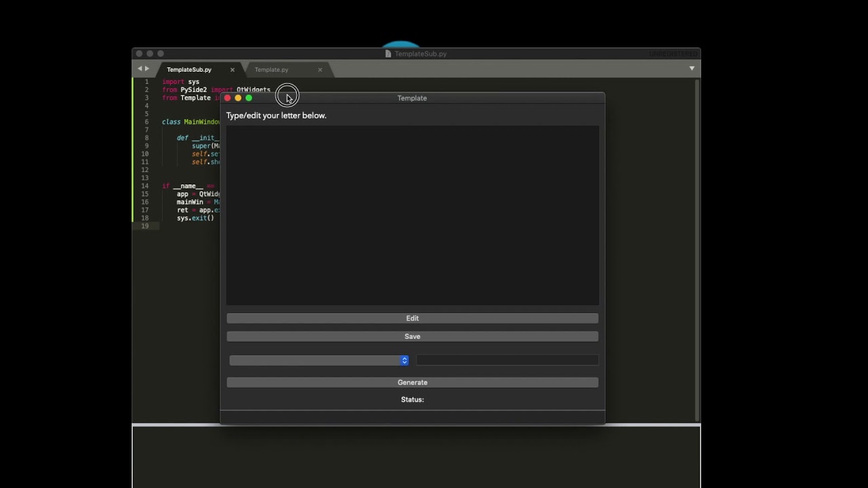Switch to the TemplateSub.py tab in Sublime
This screenshot has height=488, width=868.
[x=189, y=70]
